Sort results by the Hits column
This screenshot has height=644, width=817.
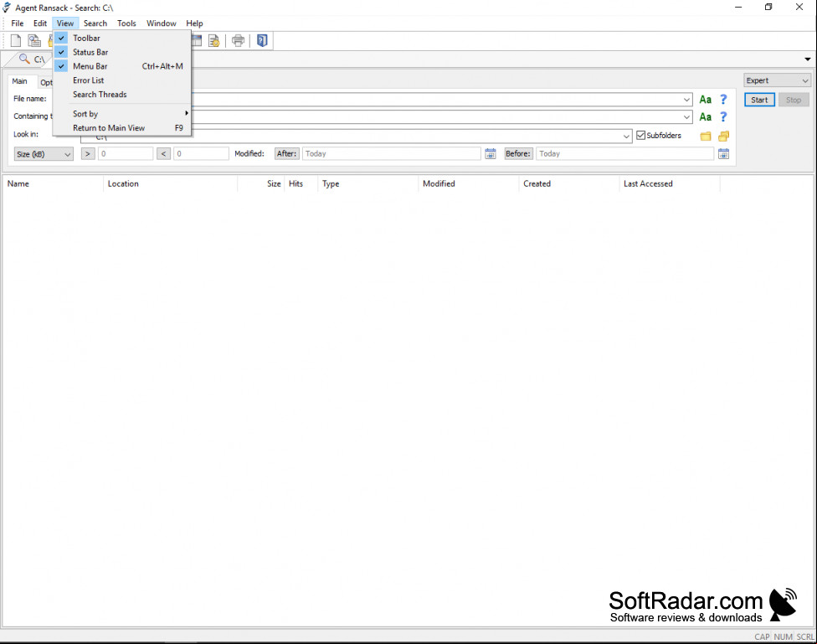tap(301, 183)
